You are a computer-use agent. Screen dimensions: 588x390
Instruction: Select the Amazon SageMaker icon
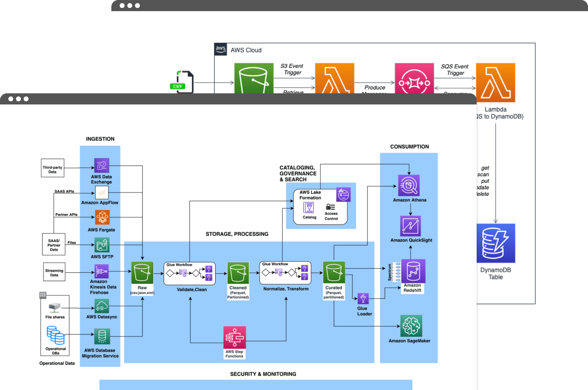click(411, 326)
